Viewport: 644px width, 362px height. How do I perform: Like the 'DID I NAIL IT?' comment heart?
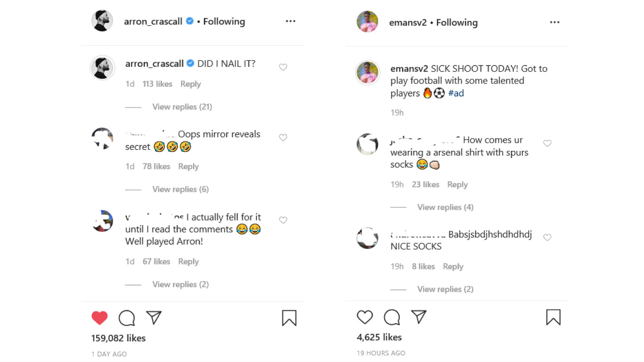click(283, 67)
